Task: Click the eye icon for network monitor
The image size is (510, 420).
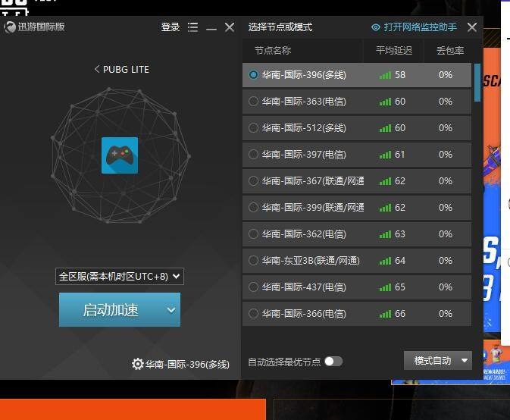Action: click(x=376, y=27)
